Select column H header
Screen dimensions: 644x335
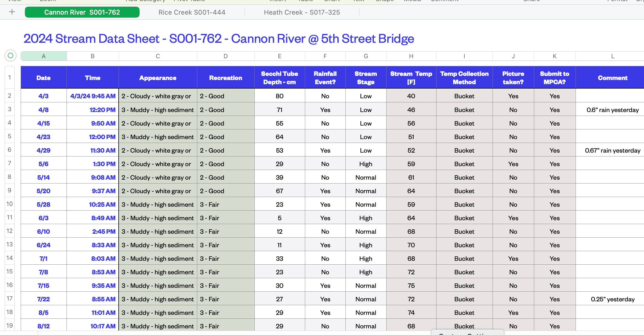pos(411,56)
